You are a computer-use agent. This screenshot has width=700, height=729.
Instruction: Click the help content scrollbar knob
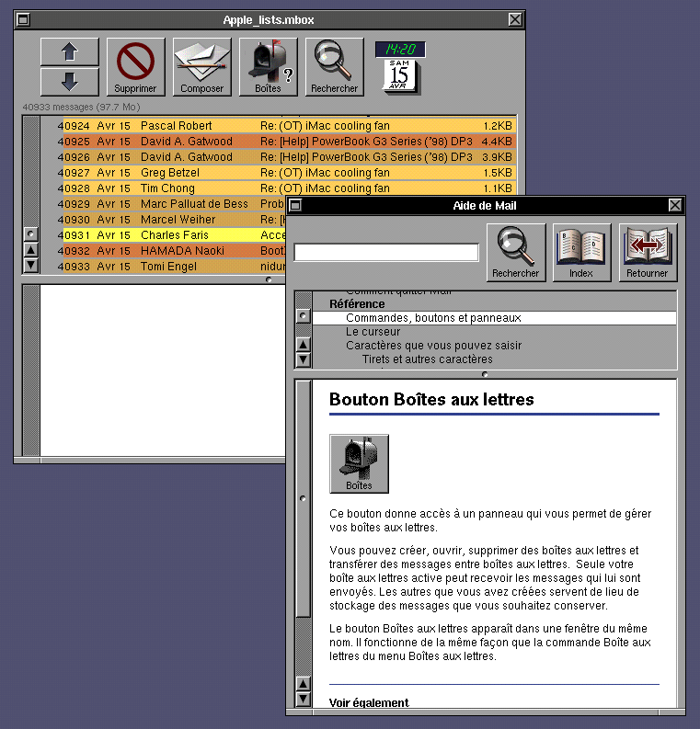coord(304,499)
